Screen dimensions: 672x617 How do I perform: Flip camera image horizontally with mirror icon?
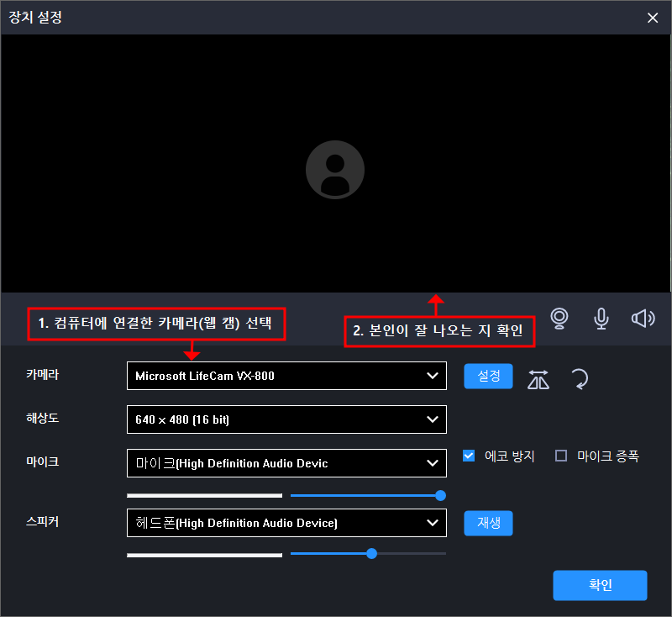click(538, 379)
